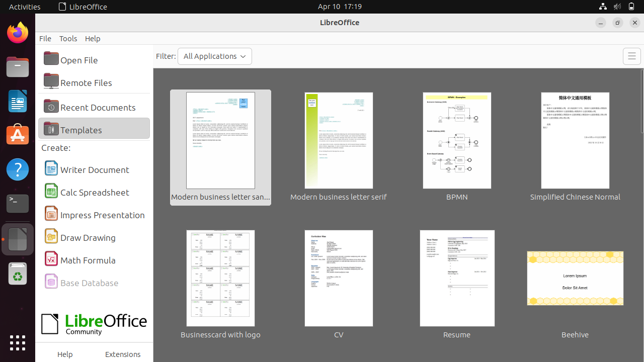
Task: Open the All Applications filter dropdown
Action: click(215, 56)
